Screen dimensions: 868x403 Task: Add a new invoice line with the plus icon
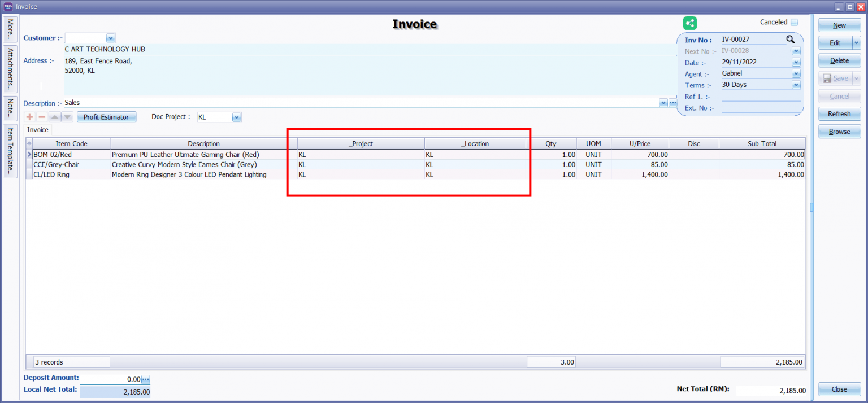pyautogui.click(x=29, y=117)
